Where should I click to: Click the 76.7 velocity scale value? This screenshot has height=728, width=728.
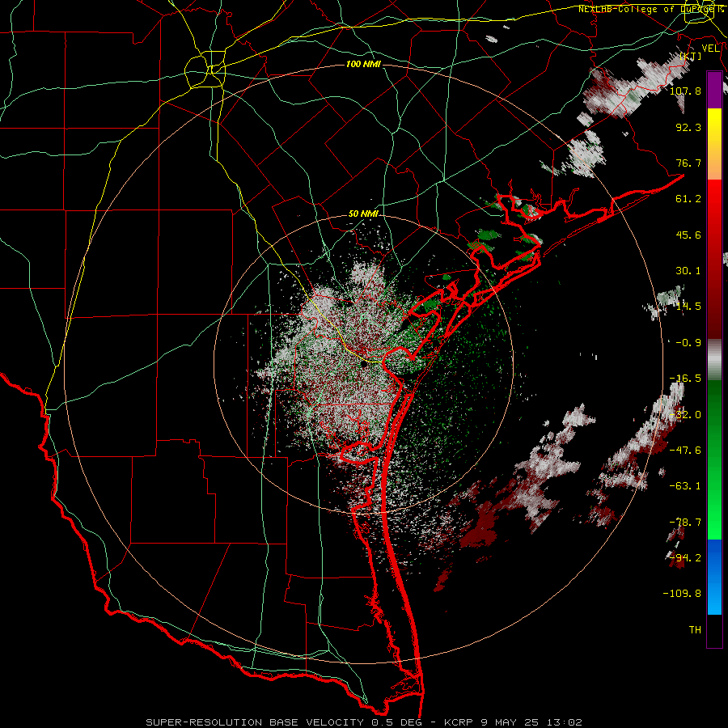click(688, 163)
